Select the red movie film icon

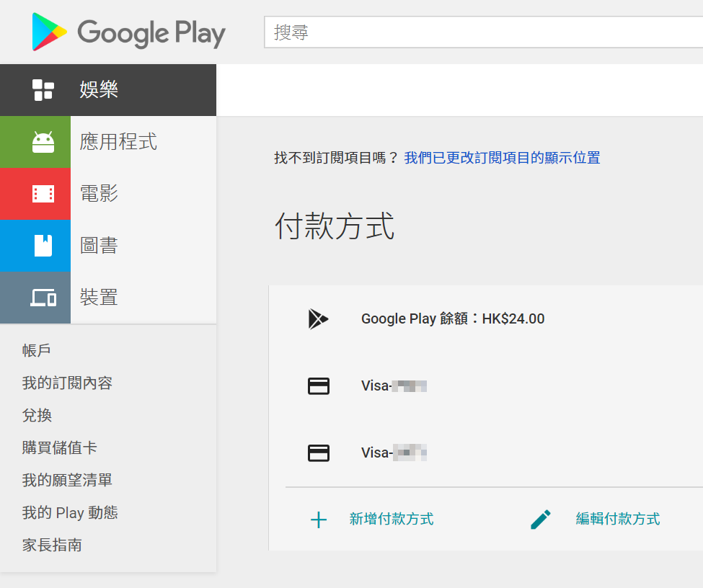pos(43,194)
